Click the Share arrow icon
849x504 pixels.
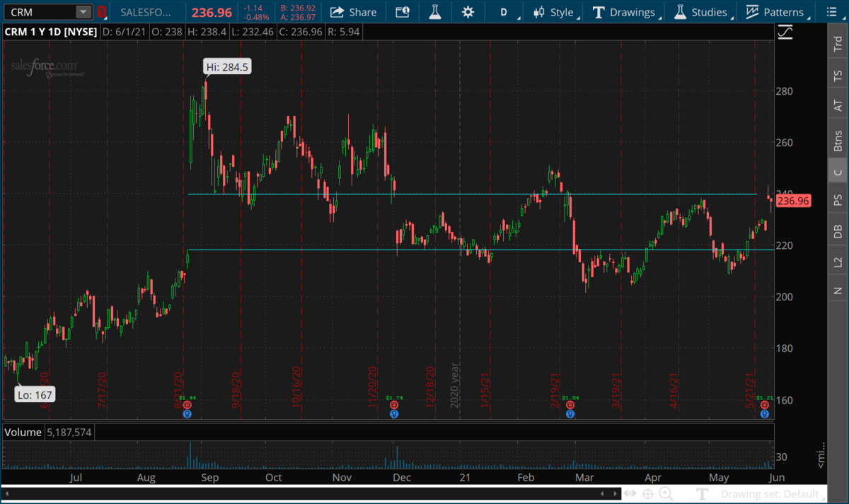tap(337, 12)
